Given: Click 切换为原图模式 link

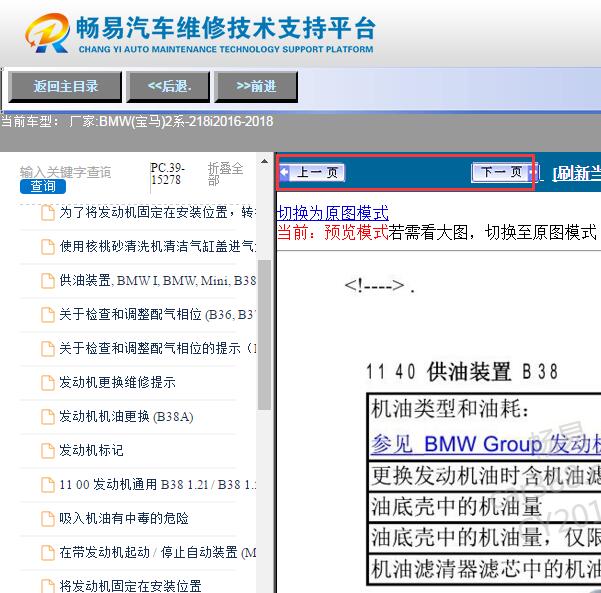Looking at the screenshot, I should coord(333,213).
